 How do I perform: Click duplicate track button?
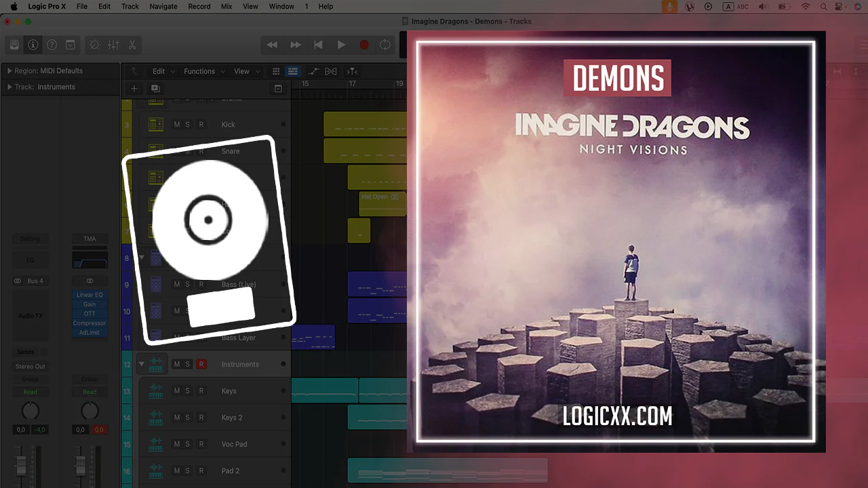pyautogui.click(x=155, y=88)
